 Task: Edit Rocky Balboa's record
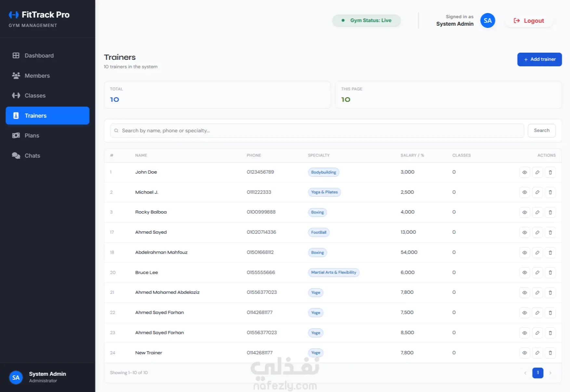(x=537, y=212)
